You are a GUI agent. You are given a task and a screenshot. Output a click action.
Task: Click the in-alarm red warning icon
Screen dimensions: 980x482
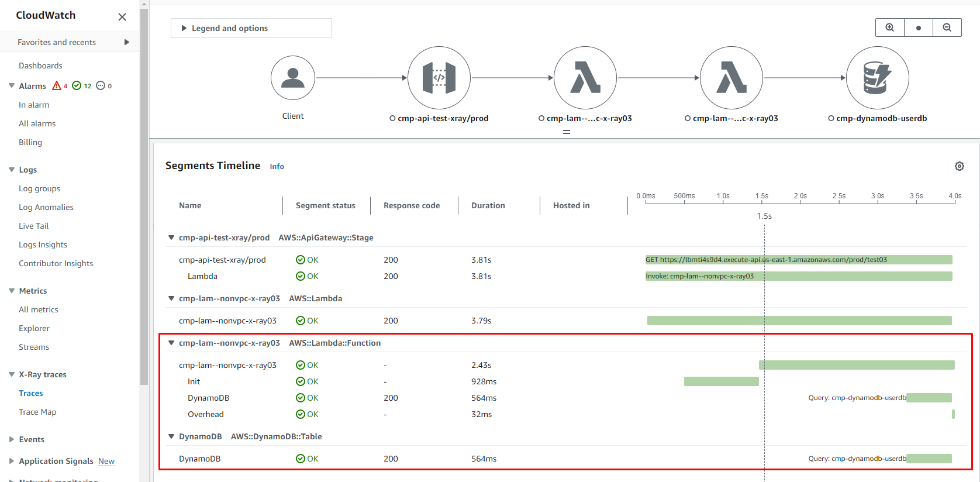[57, 86]
